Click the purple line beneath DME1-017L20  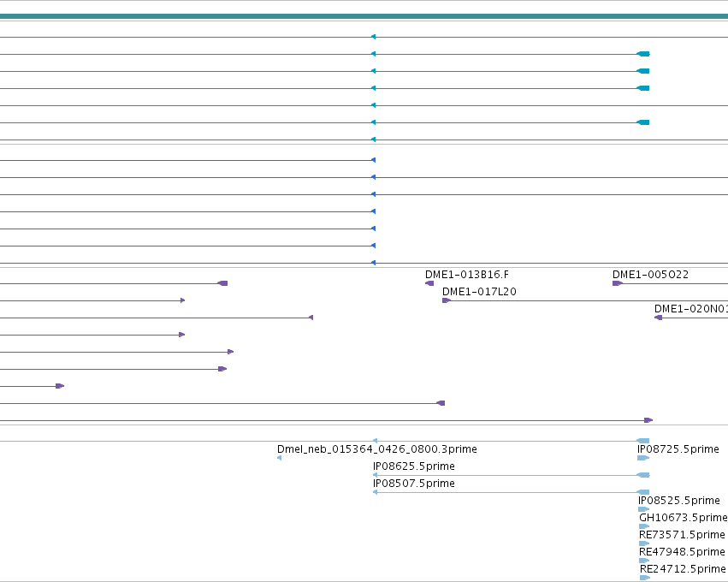(x=585, y=300)
